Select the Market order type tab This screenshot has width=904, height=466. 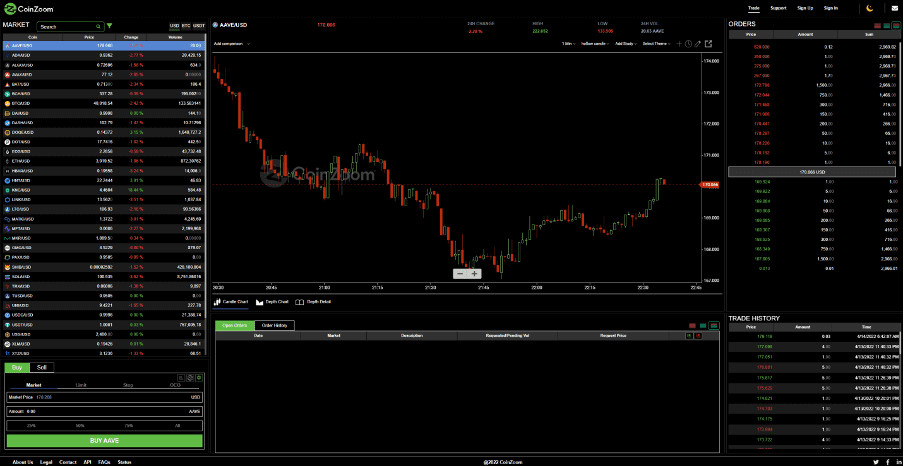pos(33,385)
